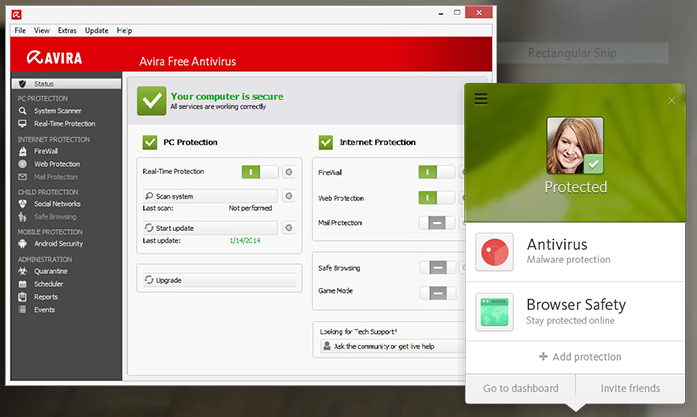
Task: Open Scan system settings gear
Action: pos(288,196)
